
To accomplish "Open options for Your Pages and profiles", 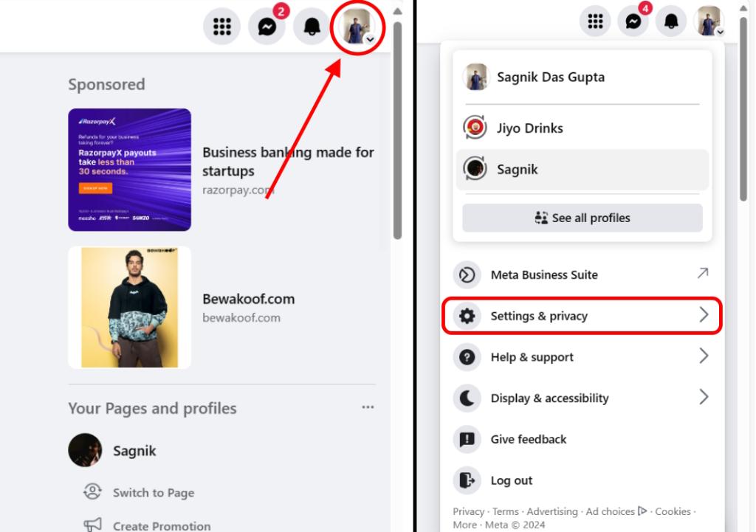I will (368, 405).
